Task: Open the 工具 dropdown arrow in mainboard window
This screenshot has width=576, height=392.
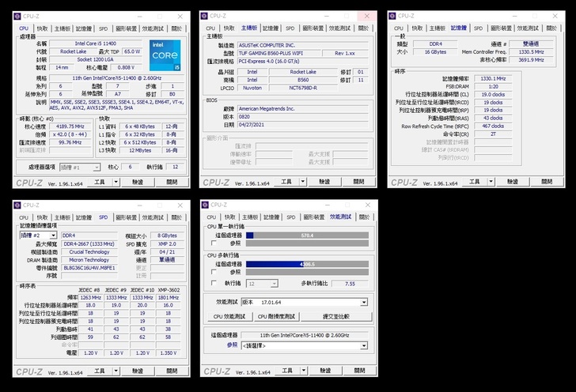Action: pyautogui.click(x=303, y=181)
